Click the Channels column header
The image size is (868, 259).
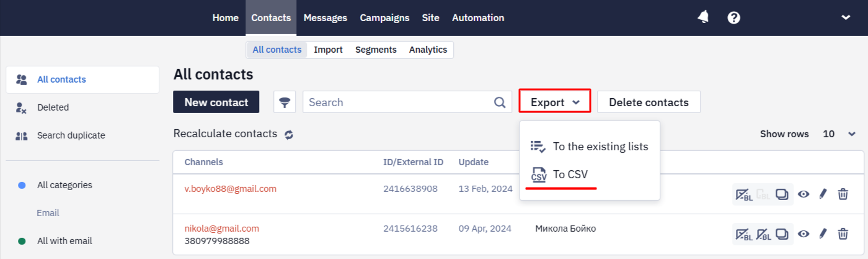203,162
